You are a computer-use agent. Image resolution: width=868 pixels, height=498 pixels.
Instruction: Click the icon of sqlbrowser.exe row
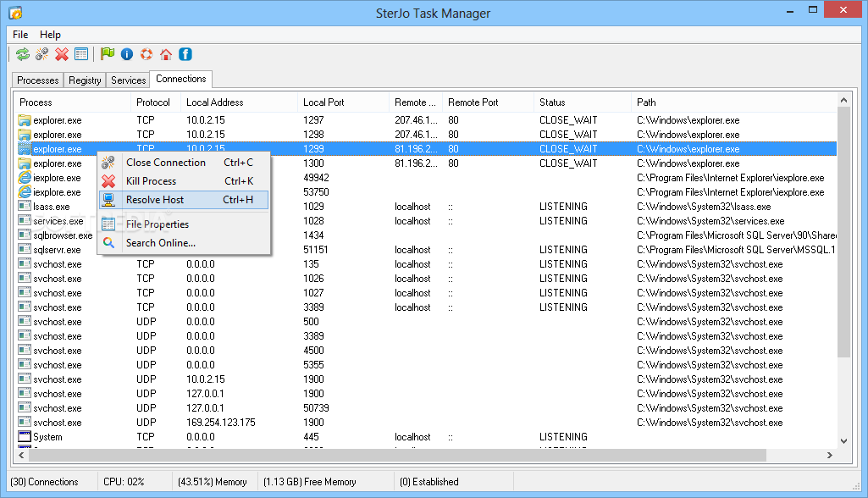pos(25,235)
